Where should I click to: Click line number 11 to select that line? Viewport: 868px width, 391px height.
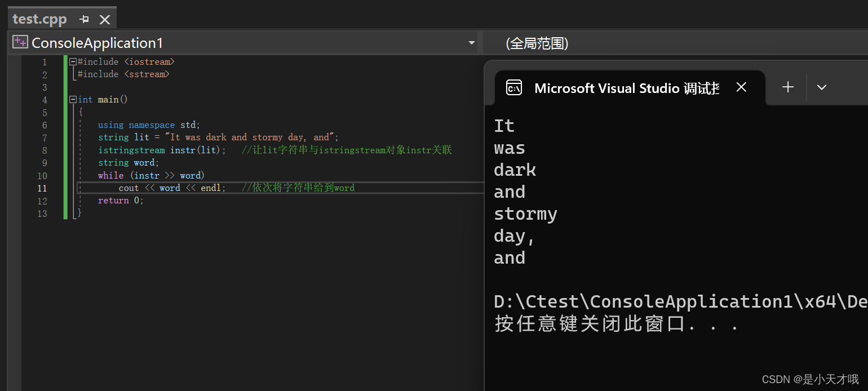42,188
